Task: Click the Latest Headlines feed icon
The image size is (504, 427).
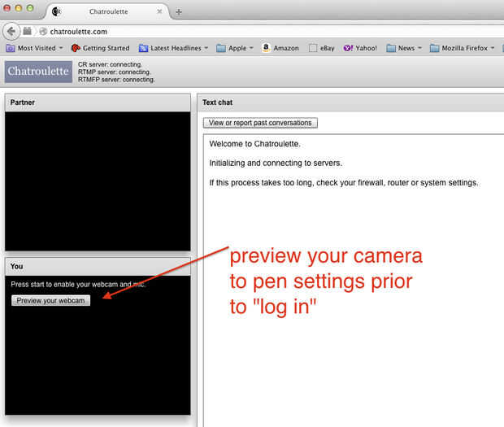Action: pos(143,48)
